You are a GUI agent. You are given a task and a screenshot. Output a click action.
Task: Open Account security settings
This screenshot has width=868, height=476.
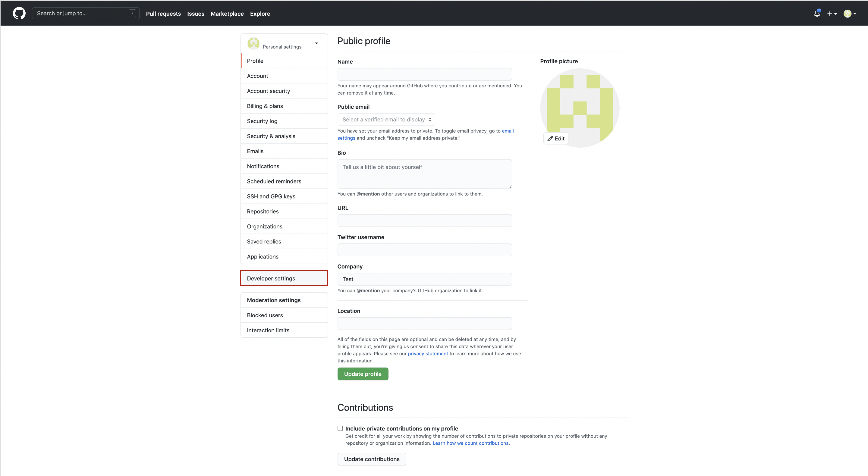[x=284, y=91]
